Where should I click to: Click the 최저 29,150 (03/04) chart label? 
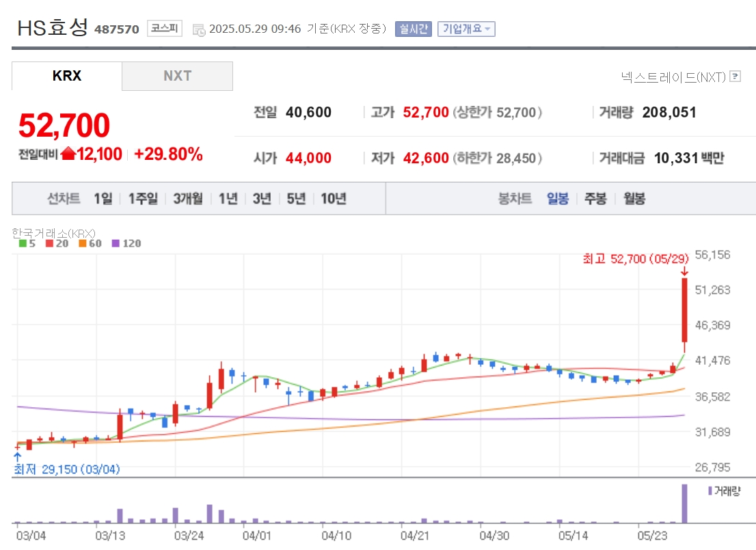67,469
